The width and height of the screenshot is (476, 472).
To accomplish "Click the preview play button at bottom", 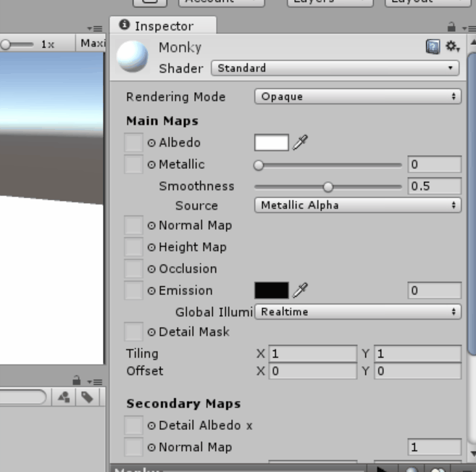I will click(383, 468).
